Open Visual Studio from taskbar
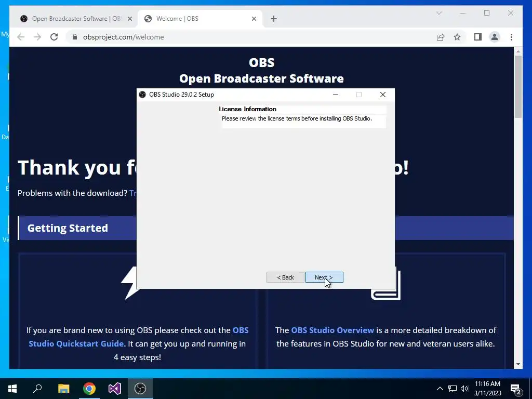 pyautogui.click(x=115, y=389)
